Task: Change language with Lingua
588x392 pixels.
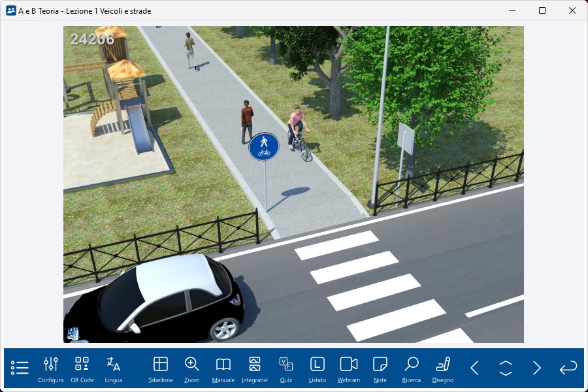Action: pos(114,368)
